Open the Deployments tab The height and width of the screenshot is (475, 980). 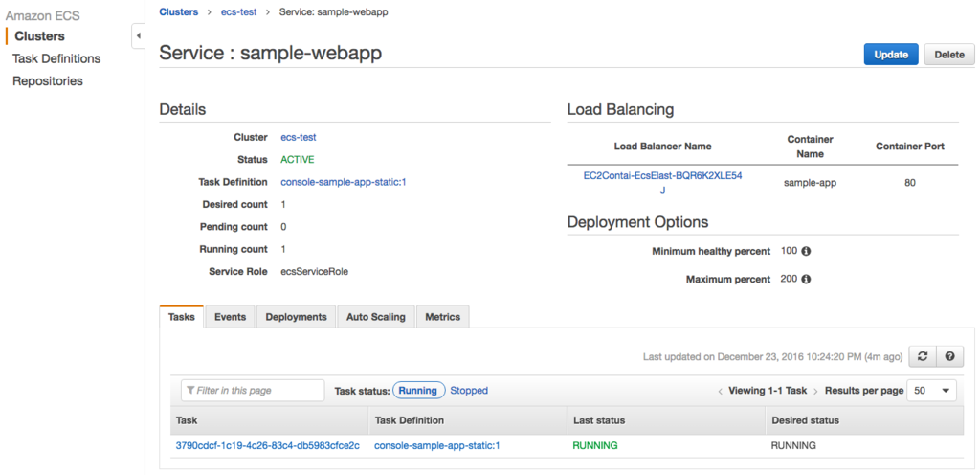pyautogui.click(x=297, y=317)
